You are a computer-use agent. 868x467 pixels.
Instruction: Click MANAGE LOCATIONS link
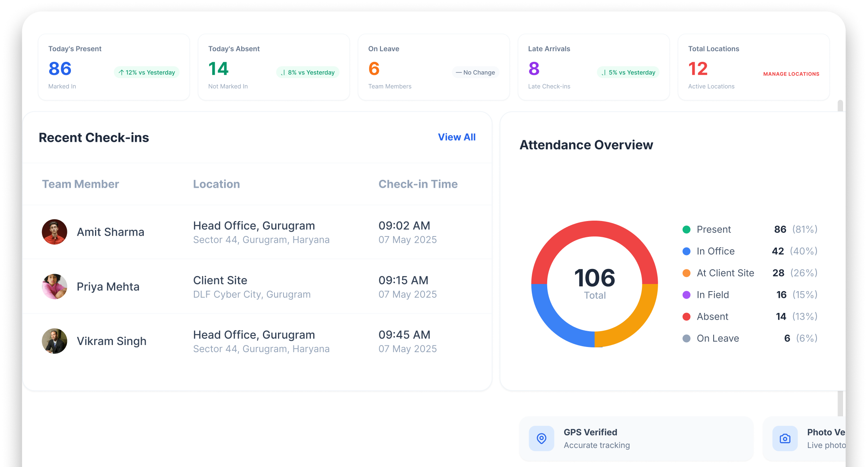[791, 74]
